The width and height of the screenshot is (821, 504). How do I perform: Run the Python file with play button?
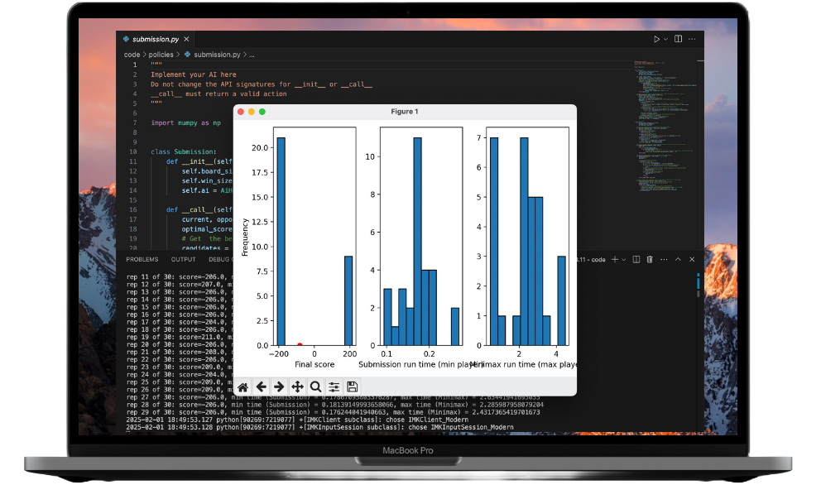(x=656, y=39)
